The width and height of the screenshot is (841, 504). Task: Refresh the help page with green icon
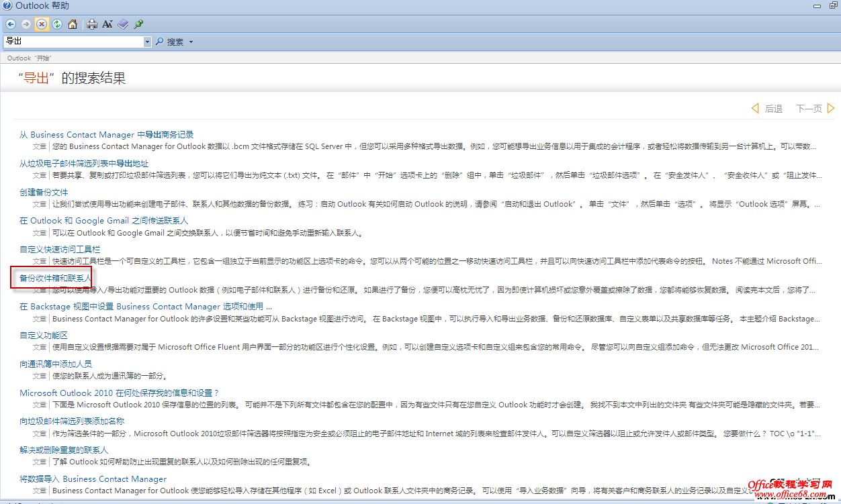[x=57, y=24]
